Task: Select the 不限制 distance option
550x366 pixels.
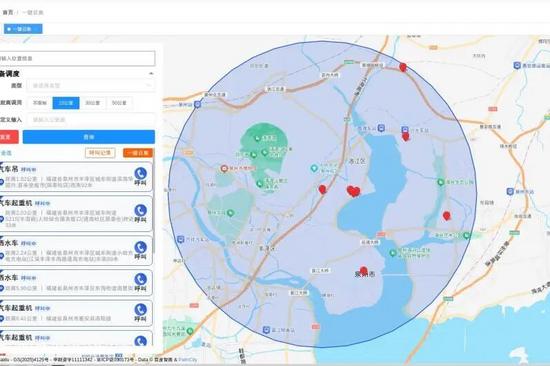Action: (x=40, y=103)
